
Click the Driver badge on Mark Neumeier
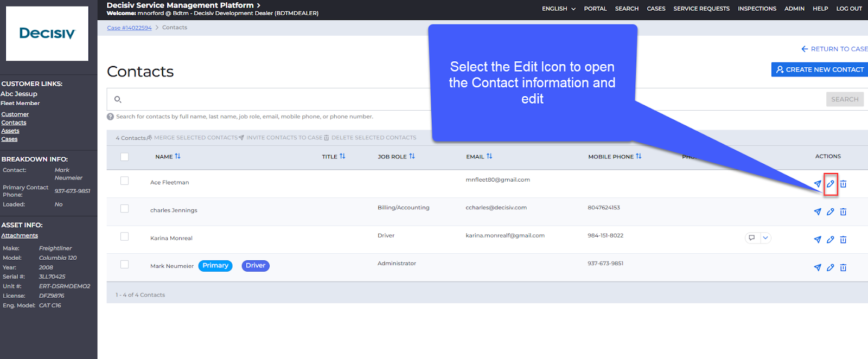point(256,266)
